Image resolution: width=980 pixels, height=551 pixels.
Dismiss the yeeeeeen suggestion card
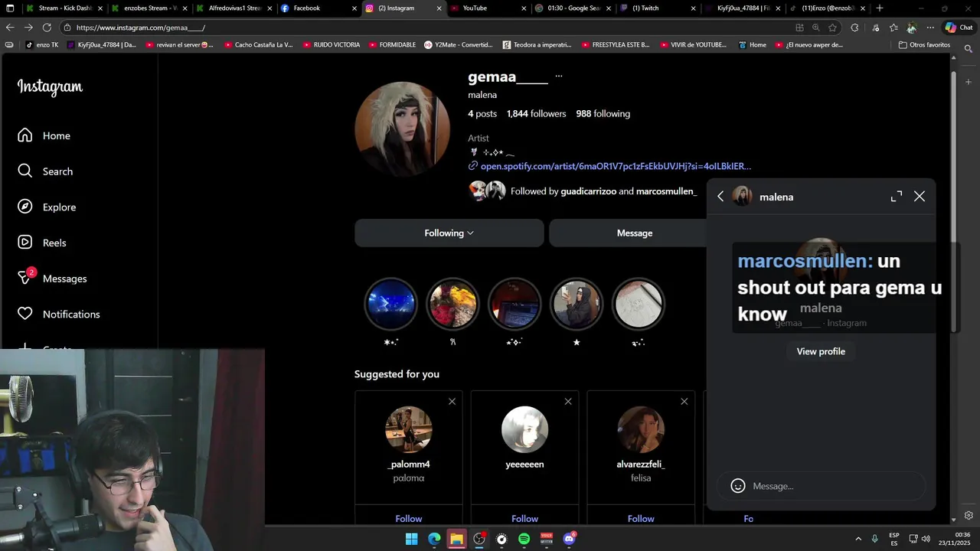click(568, 402)
